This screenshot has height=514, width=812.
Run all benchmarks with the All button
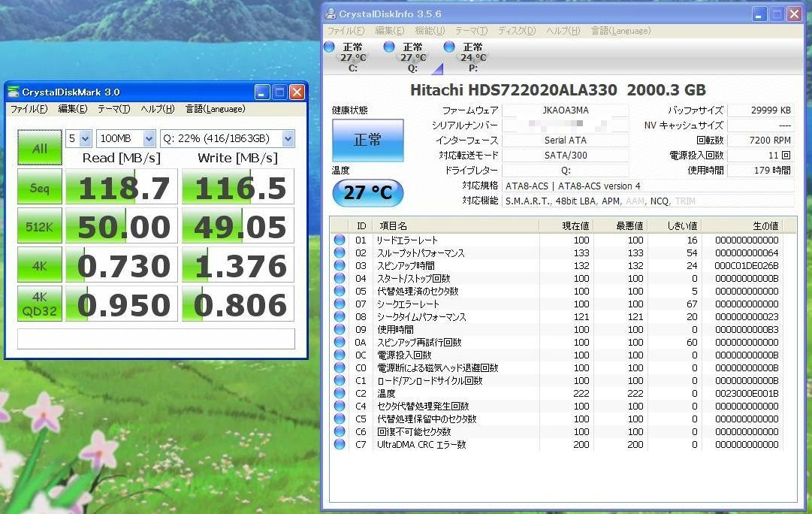pyautogui.click(x=40, y=147)
